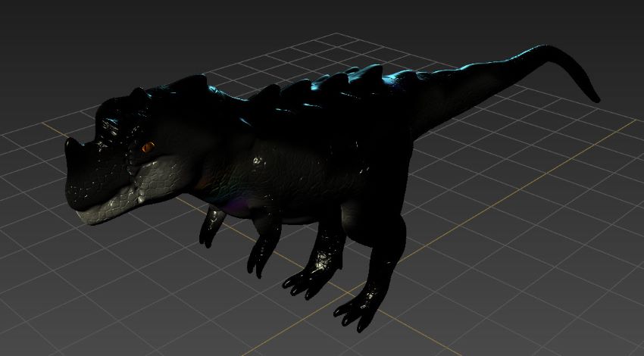Click the dinosaur's orange eye
Viewport: 644px width, 356px height.
(x=148, y=145)
